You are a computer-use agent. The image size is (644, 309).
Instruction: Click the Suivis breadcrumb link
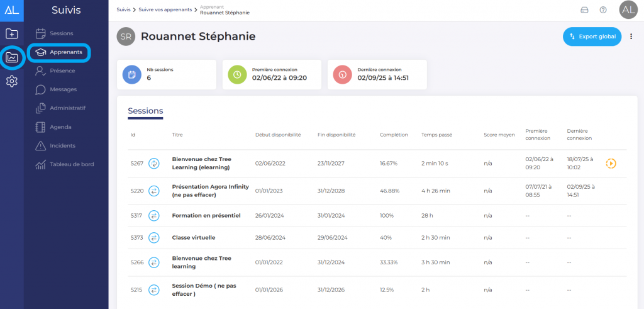coord(123,10)
